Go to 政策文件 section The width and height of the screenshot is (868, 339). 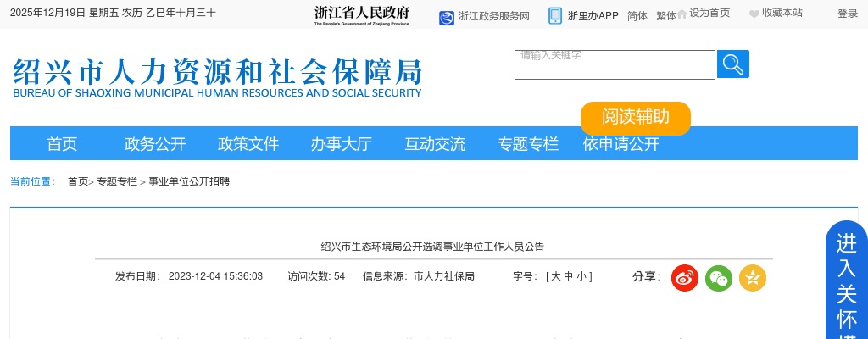[x=248, y=144]
